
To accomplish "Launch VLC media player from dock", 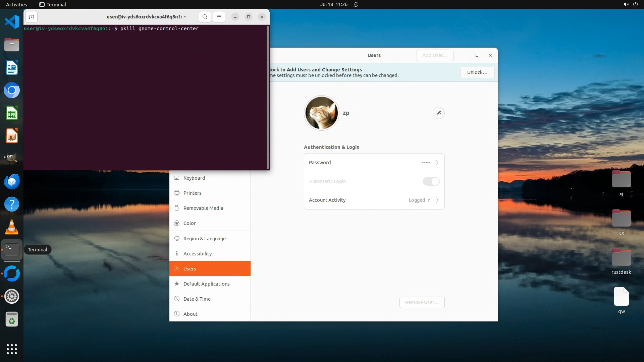I will (x=12, y=227).
